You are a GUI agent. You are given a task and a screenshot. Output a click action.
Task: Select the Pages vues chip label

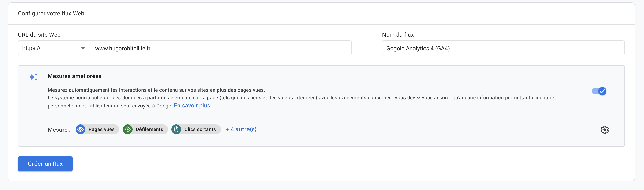(101, 129)
